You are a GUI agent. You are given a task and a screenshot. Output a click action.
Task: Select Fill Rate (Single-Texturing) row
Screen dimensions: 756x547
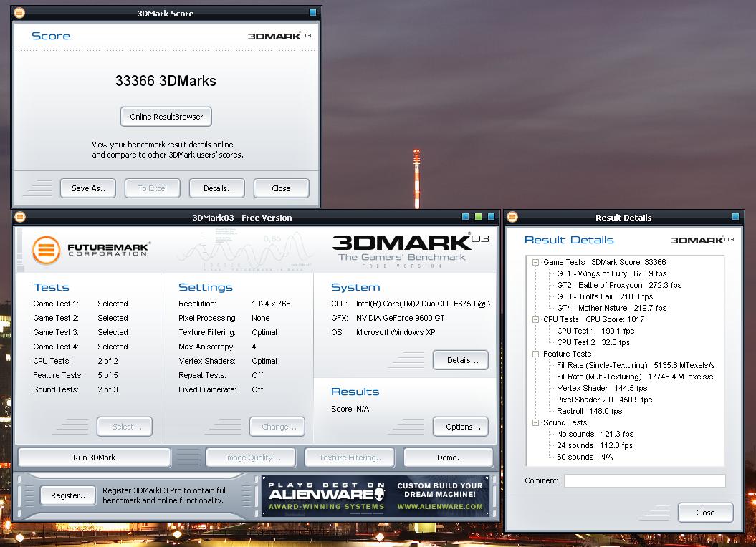tap(636, 365)
